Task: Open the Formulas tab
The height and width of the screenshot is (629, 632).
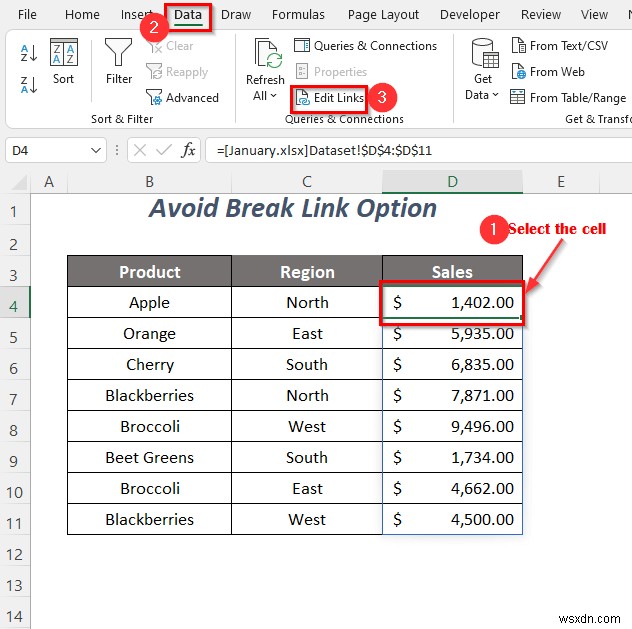Action: [298, 15]
